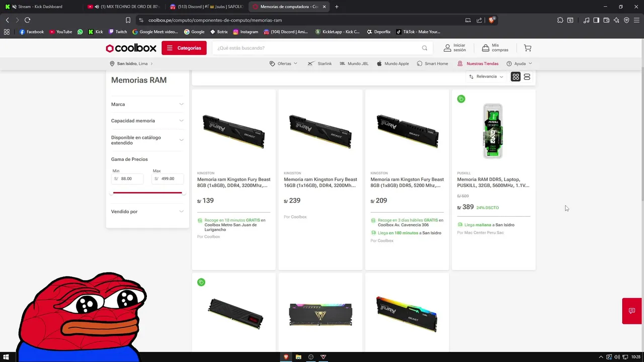644x362 pixels.
Task: Open the site settings icon beside URL
Action: [141, 20]
